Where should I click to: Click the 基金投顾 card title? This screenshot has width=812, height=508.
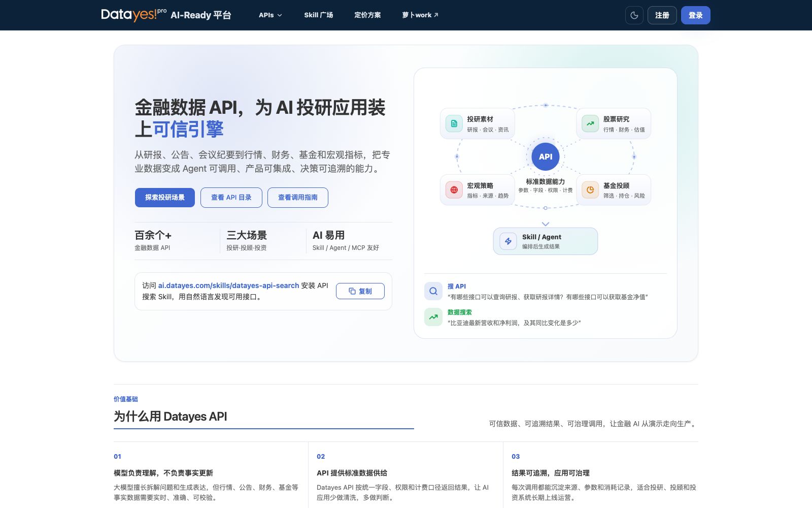[616, 185]
